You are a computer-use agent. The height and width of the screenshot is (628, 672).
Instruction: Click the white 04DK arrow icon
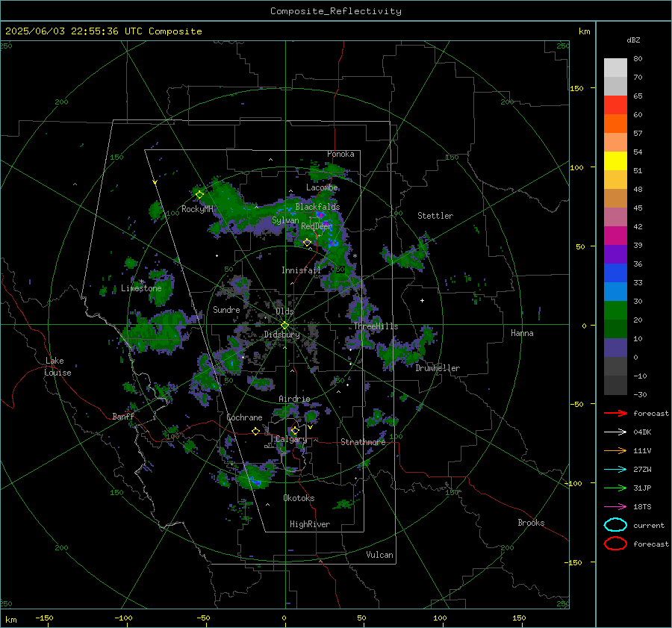pyautogui.click(x=615, y=432)
